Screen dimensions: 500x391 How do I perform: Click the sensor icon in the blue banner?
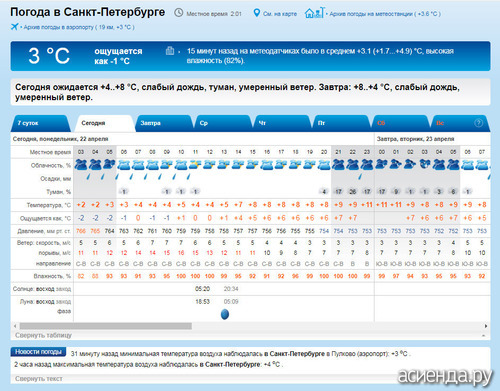(170, 51)
